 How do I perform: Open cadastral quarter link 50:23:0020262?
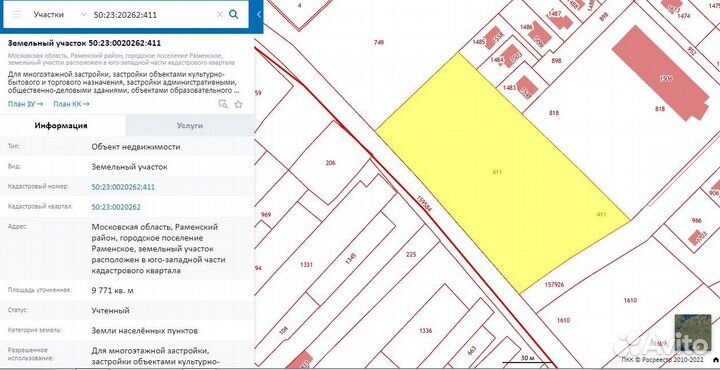tap(116, 207)
